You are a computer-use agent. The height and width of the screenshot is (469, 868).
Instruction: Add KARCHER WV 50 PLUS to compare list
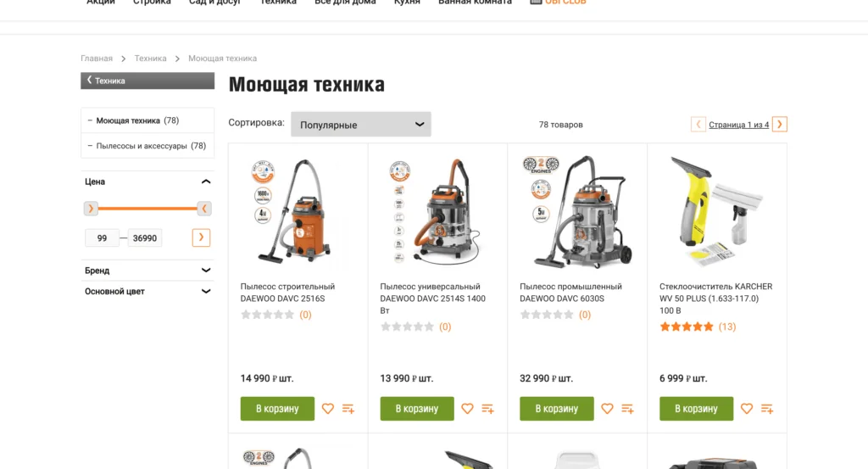(766, 409)
